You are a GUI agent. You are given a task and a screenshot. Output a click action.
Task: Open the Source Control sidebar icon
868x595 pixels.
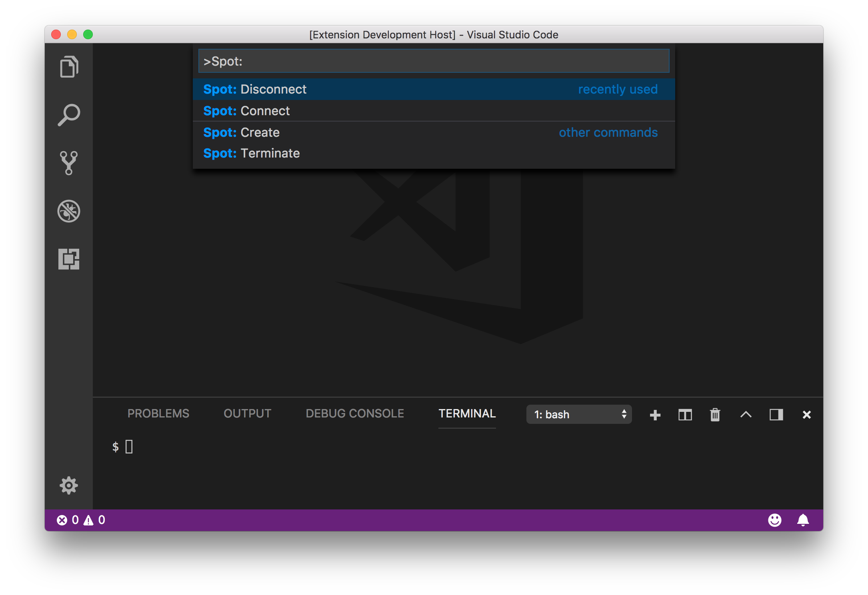pos(69,162)
